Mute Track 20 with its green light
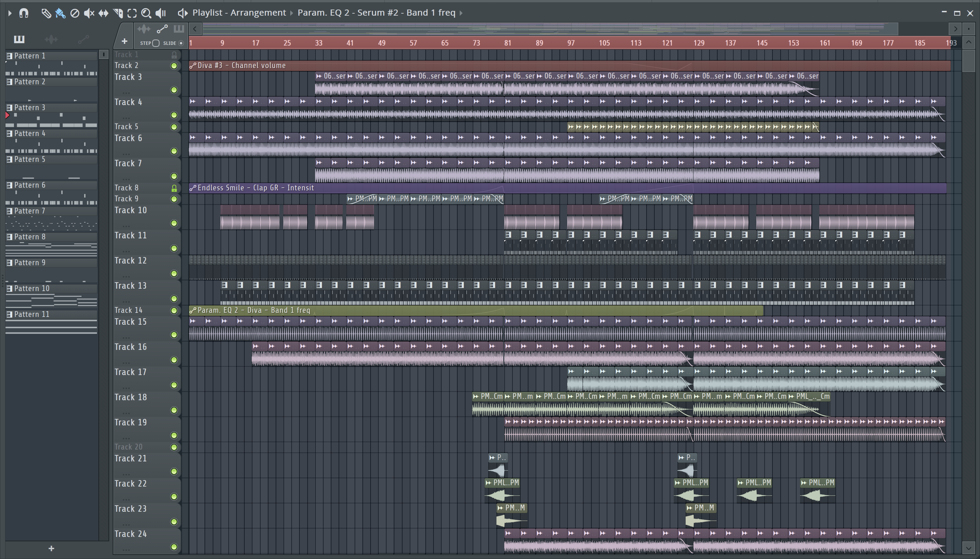Image resolution: width=980 pixels, height=559 pixels. coord(174,447)
